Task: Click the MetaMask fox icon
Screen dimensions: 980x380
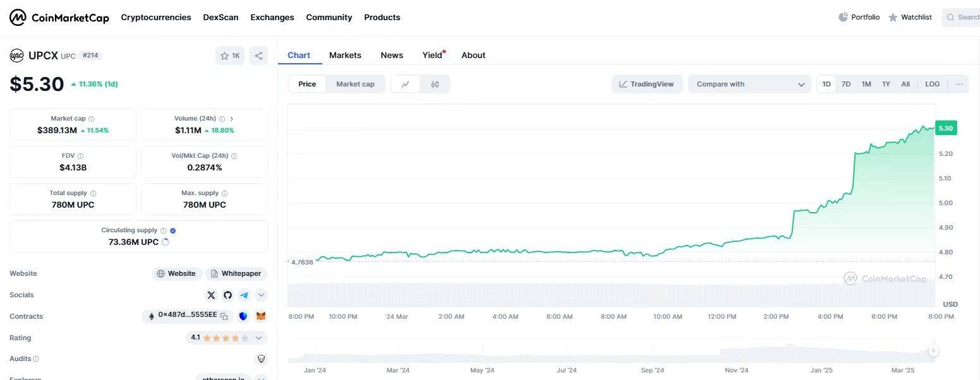Action: [x=260, y=316]
